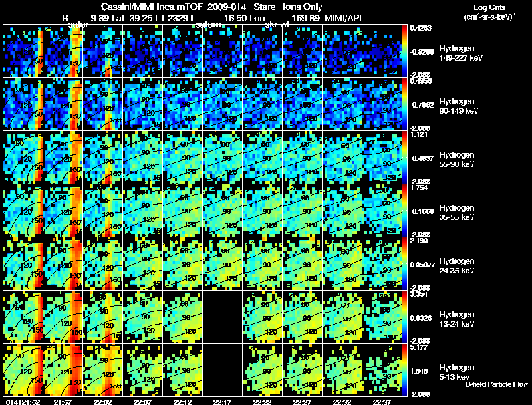Click the 'Lat -39.25' header value

tap(132, 18)
